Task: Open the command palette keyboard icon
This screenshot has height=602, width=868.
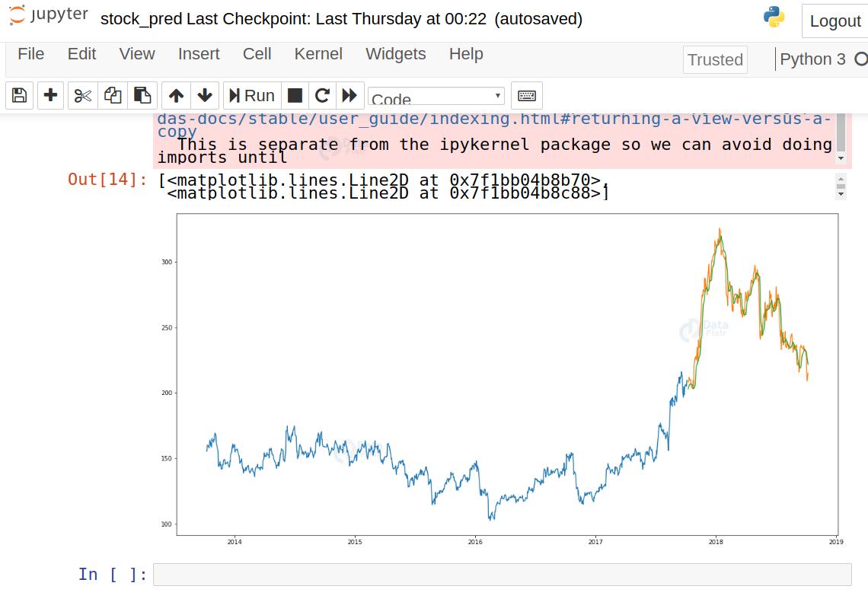Action: pyautogui.click(x=526, y=95)
